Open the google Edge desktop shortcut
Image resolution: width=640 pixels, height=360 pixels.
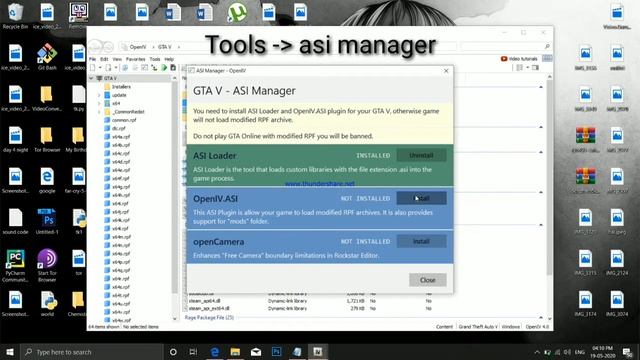47,181
